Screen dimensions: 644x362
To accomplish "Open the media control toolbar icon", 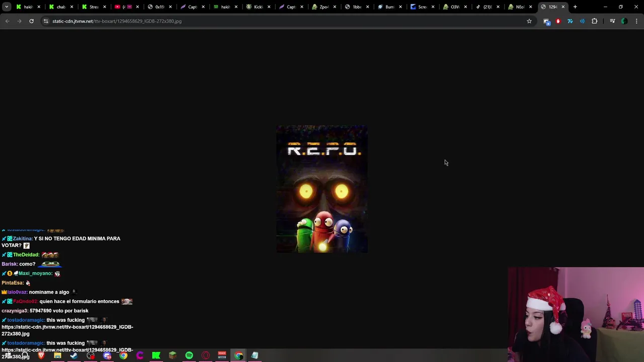I will (x=612, y=21).
